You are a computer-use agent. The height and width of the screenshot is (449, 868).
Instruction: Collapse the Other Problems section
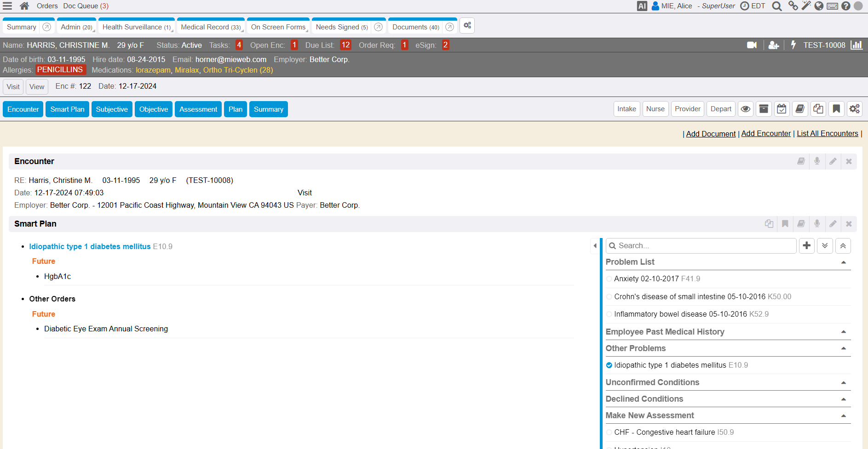click(x=843, y=349)
